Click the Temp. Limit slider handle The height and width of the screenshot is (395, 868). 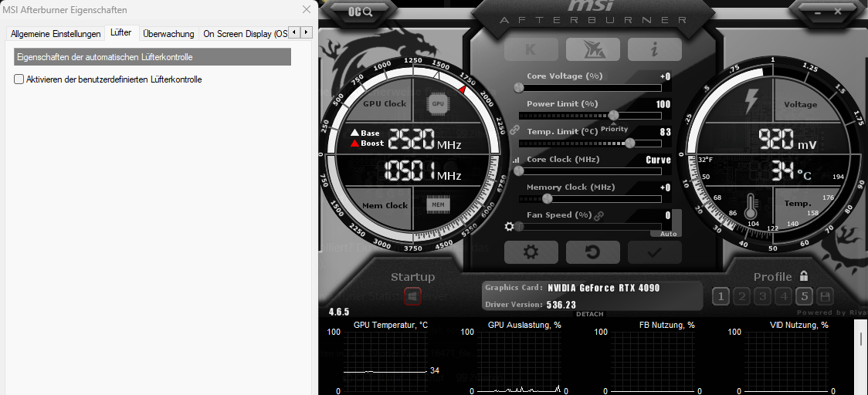(x=629, y=143)
